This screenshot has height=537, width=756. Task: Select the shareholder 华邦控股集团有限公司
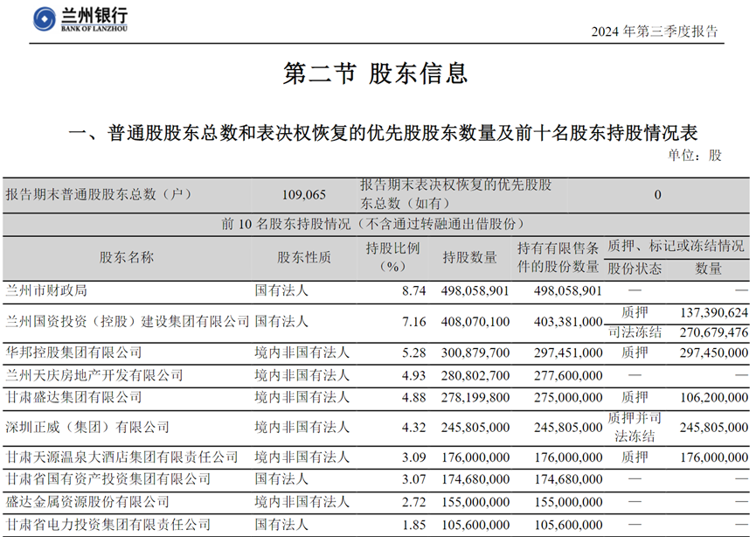73,352
